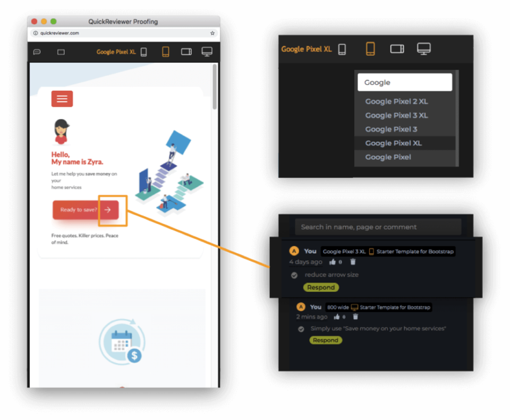Image resolution: width=510 pixels, height=420 pixels.
Task: Like the "reduce arrow size" comment
Action: coord(333,262)
